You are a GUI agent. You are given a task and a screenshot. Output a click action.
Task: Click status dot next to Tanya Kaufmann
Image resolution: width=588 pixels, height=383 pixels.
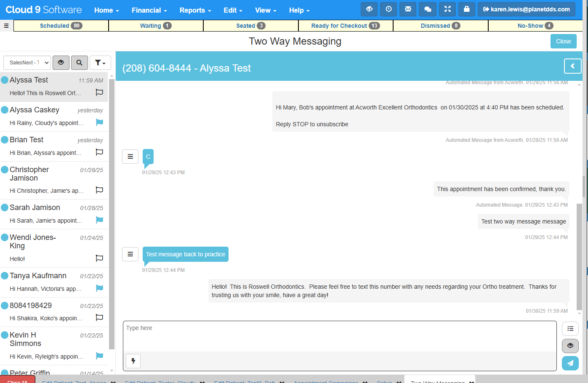[x=5, y=276]
